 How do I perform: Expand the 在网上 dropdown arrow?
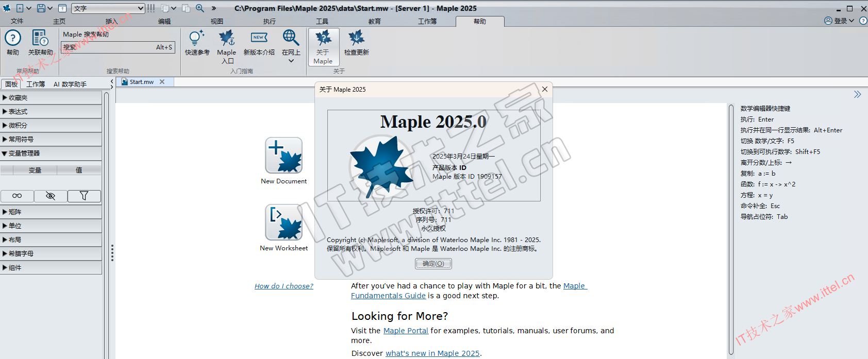coord(291,61)
